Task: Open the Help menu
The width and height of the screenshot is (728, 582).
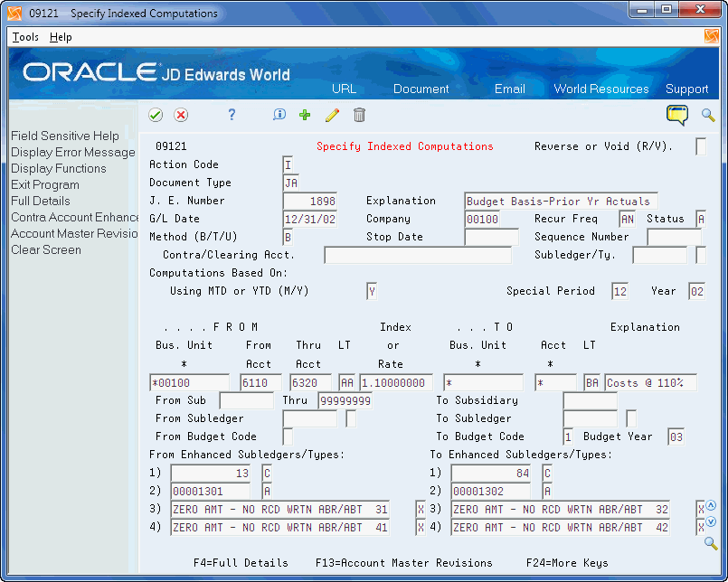Action: coord(61,37)
